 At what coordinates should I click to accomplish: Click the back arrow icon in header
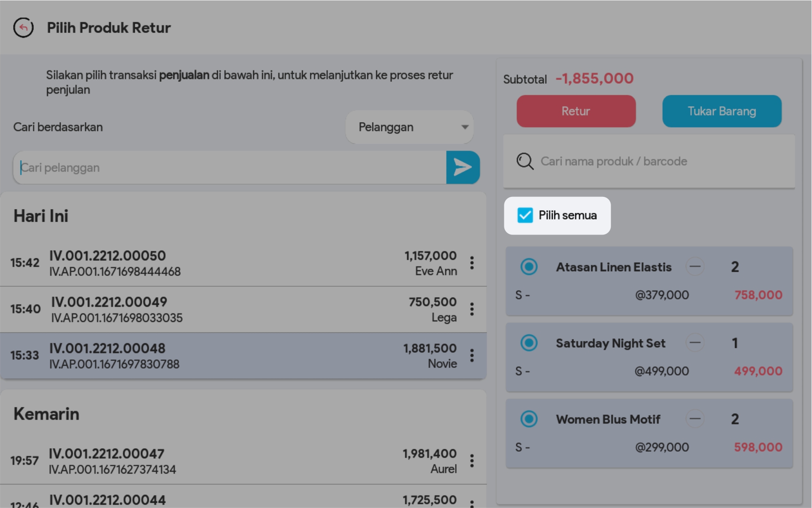tap(23, 28)
